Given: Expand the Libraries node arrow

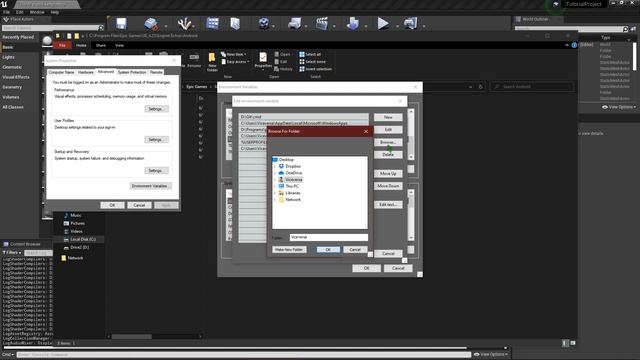Looking at the screenshot, I should coord(275,193).
